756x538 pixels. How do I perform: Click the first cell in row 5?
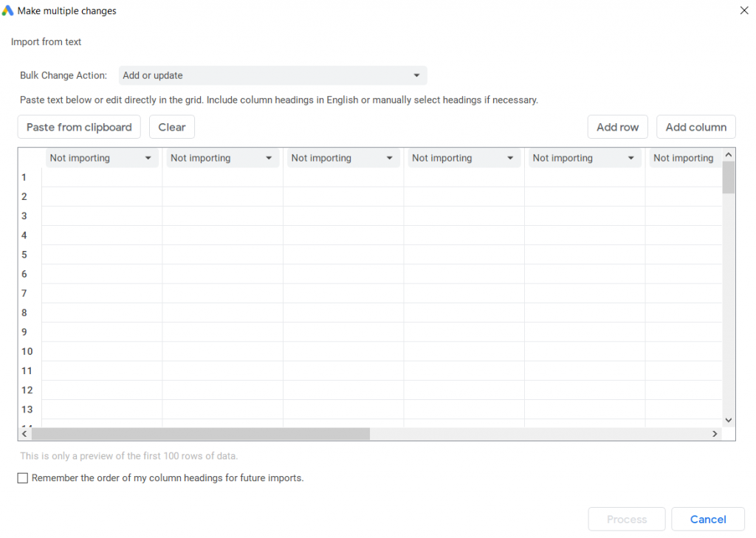[x=102, y=255]
